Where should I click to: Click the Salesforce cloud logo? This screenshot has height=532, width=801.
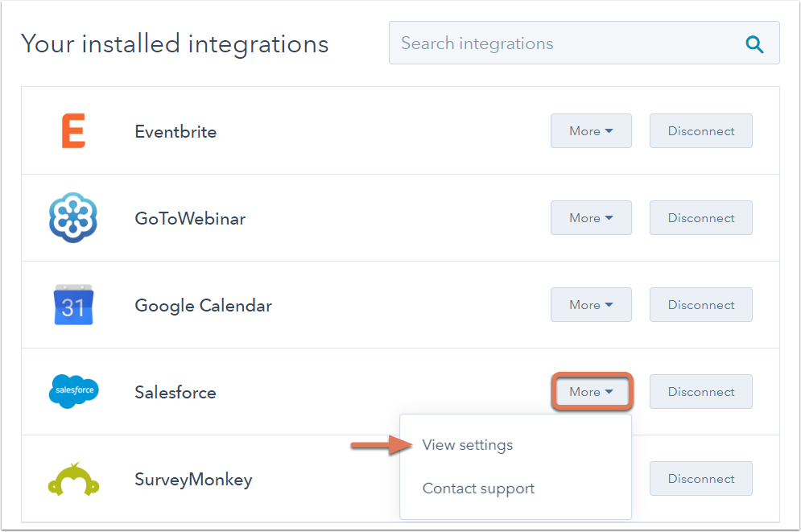(73, 391)
